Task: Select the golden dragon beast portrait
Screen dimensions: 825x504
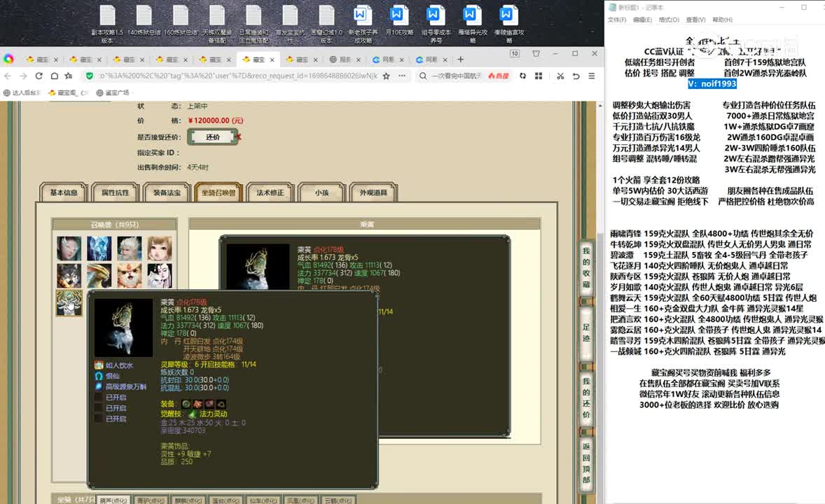Action: coord(99,276)
